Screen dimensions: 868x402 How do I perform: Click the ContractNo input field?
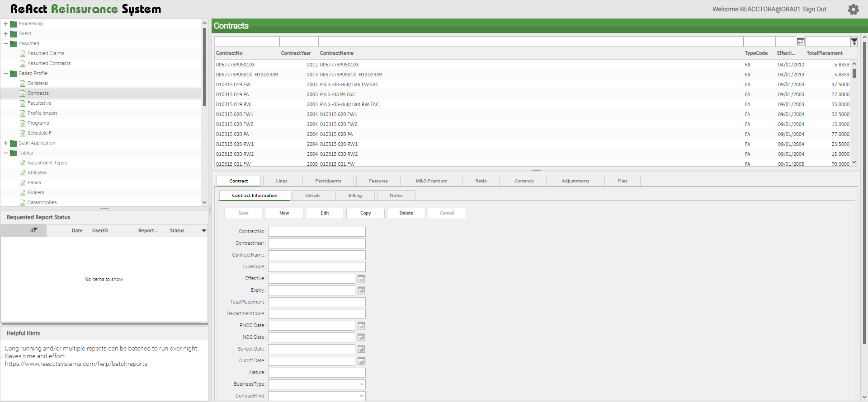[316, 232]
